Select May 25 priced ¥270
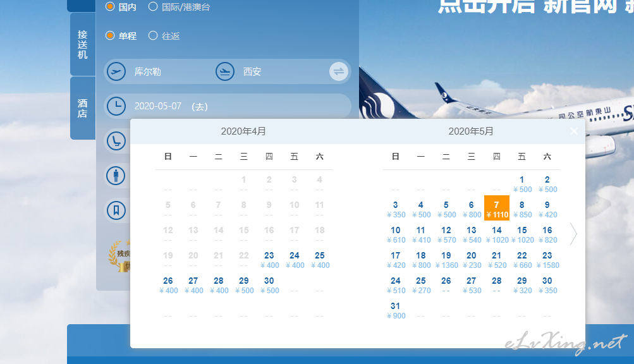634x364 pixels. pos(421,285)
